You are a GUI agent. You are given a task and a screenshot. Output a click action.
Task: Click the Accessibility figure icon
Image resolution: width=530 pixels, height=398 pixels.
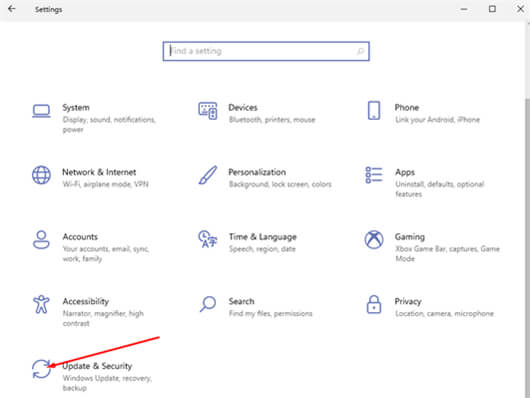[x=41, y=304]
